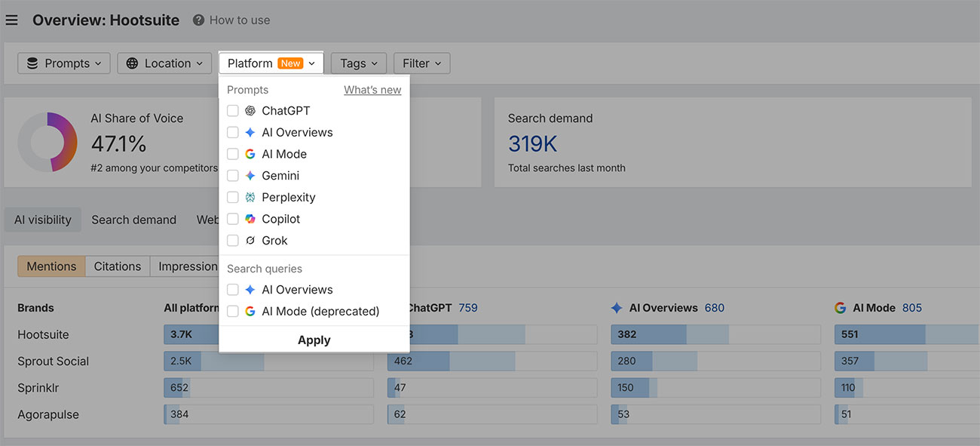This screenshot has width=980, height=446.
Task: Check the Prompts AI Mode checkbox
Action: click(x=233, y=154)
